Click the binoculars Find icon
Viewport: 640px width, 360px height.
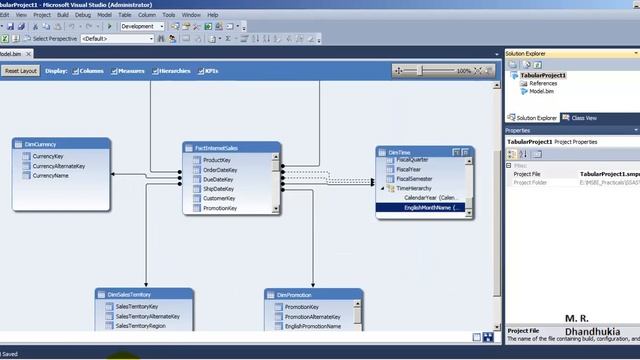click(161, 39)
